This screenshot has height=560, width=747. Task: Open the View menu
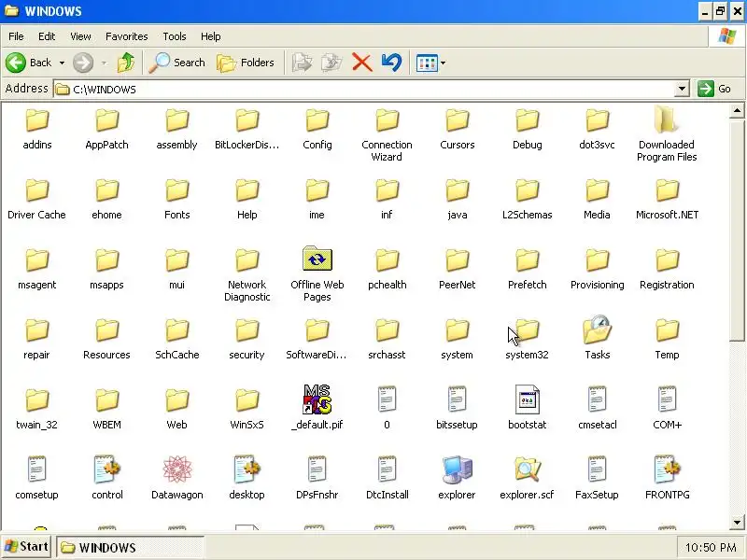click(x=80, y=36)
